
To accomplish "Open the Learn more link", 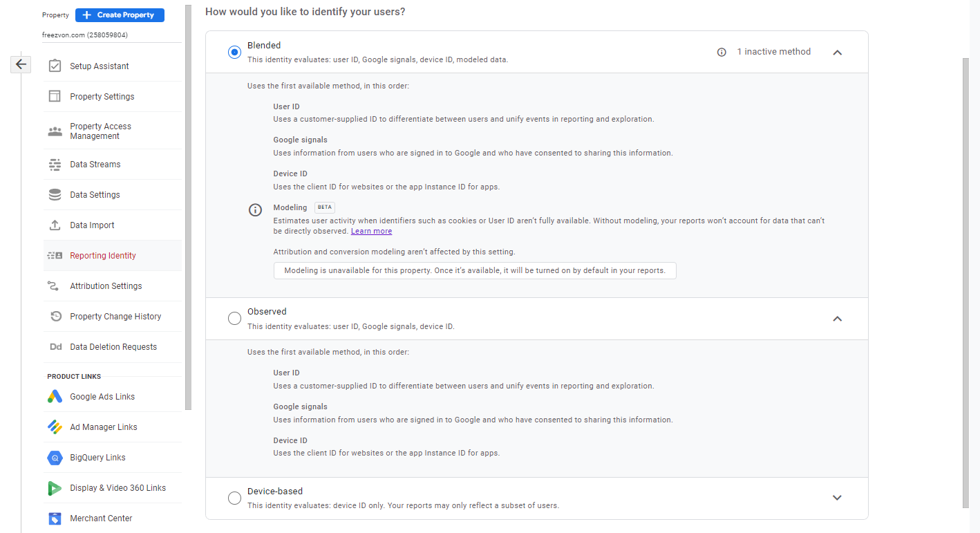I will (x=371, y=231).
